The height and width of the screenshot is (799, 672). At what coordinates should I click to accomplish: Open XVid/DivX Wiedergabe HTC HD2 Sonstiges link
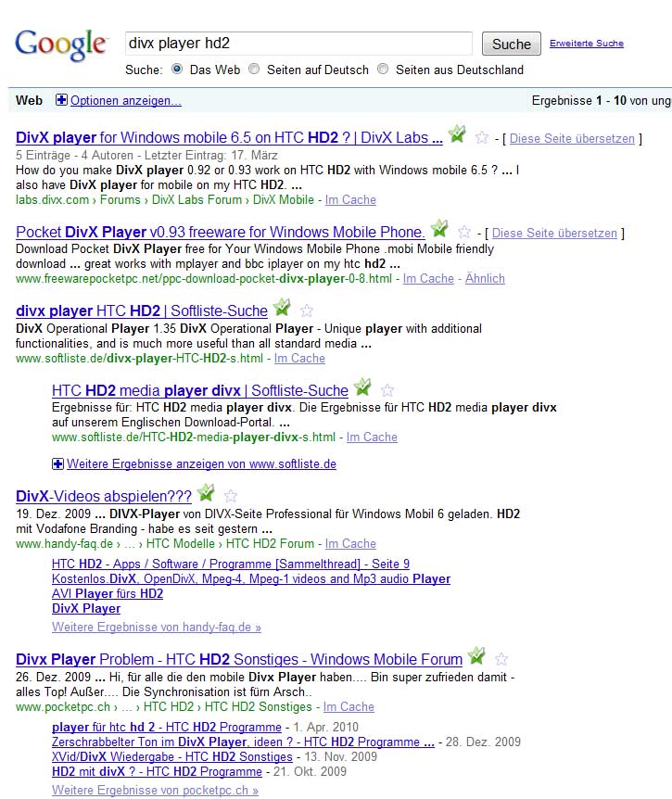click(x=172, y=756)
